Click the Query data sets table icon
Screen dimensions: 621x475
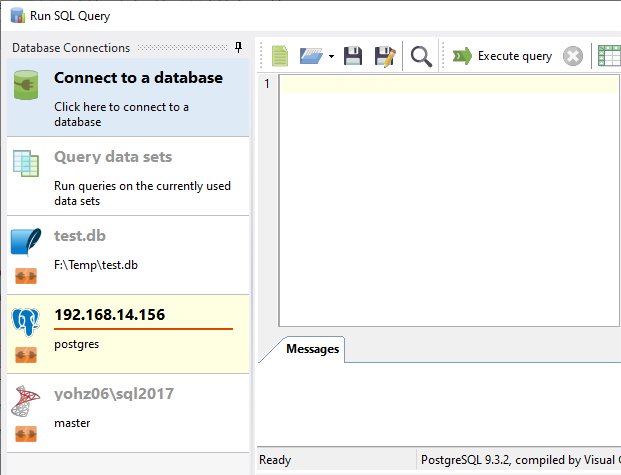(26, 163)
